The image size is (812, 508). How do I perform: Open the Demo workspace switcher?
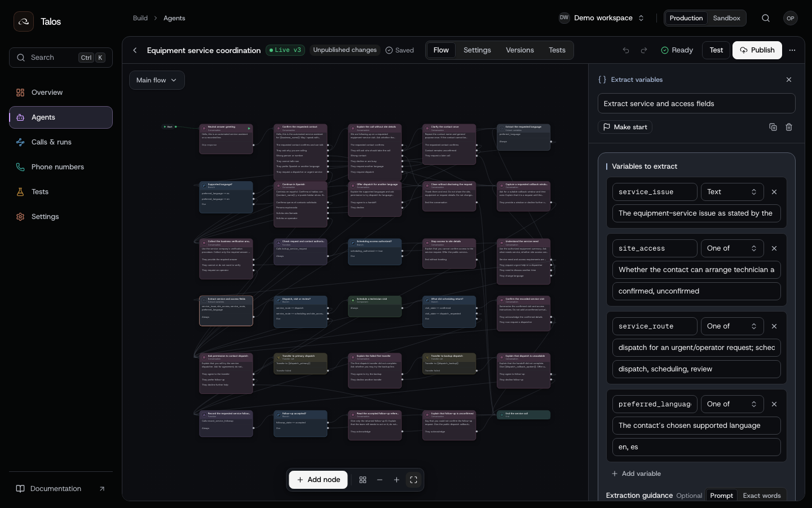coord(602,18)
